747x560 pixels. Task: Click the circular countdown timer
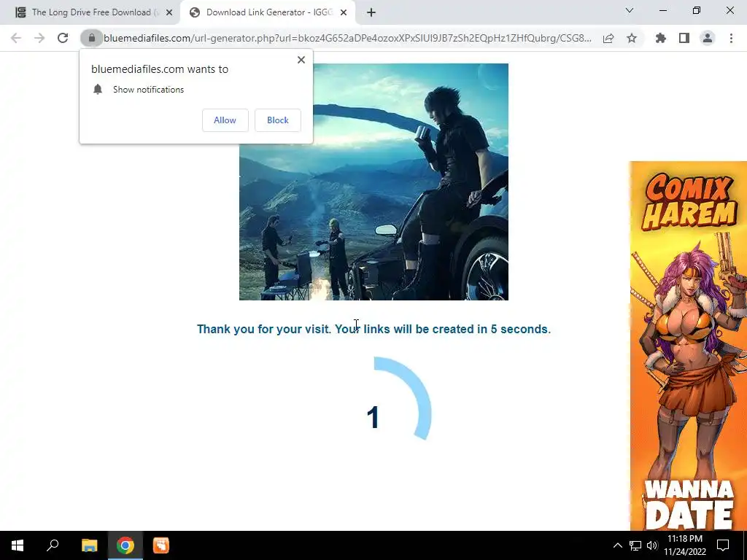[x=374, y=415]
